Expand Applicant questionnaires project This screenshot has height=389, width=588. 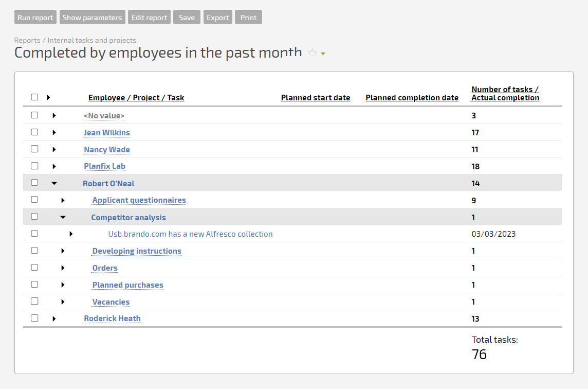point(63,201)
